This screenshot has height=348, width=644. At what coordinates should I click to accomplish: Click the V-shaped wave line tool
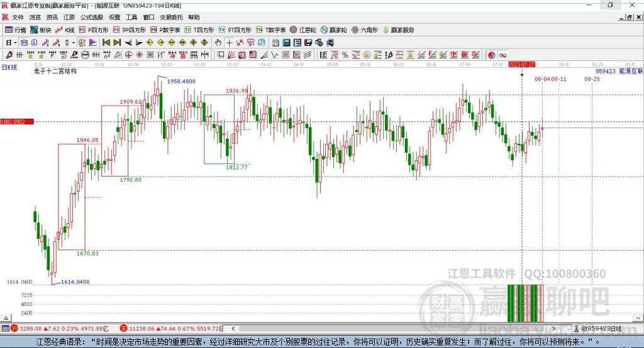click(275, 55)
